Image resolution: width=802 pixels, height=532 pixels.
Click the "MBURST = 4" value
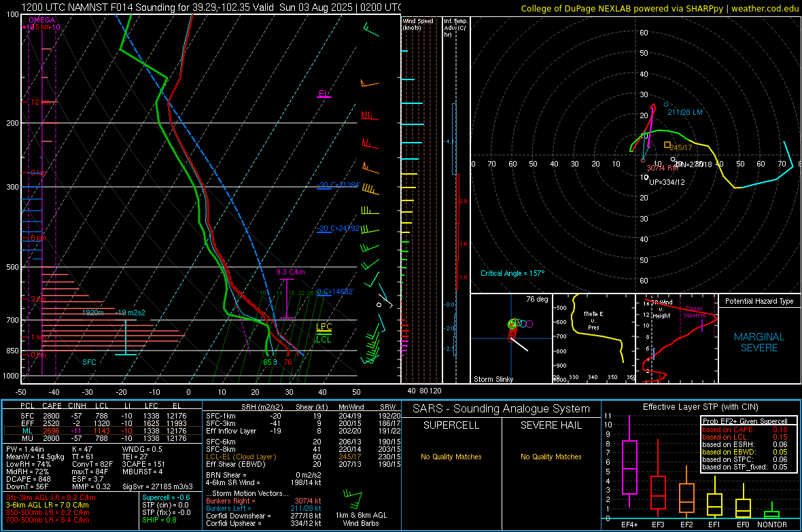pos(142,472)
